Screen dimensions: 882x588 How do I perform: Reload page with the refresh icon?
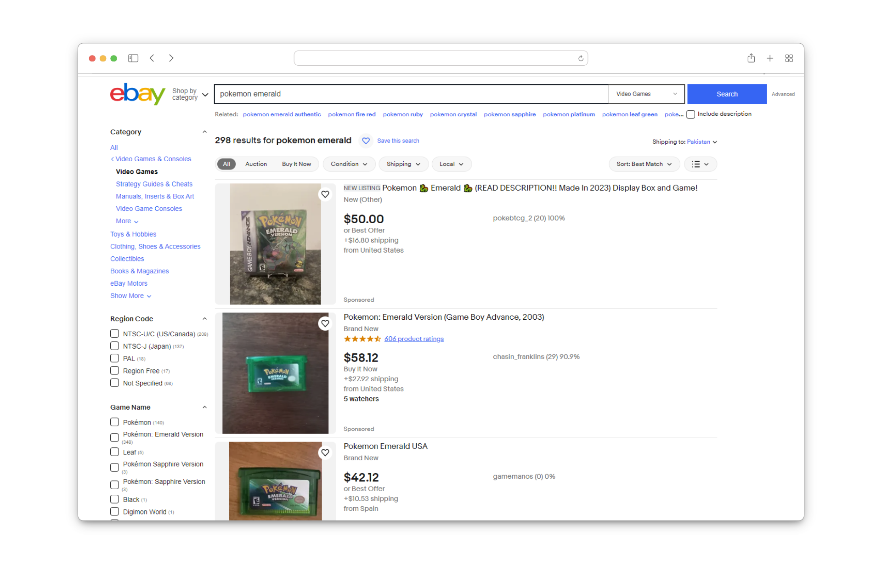click(581, 58)
